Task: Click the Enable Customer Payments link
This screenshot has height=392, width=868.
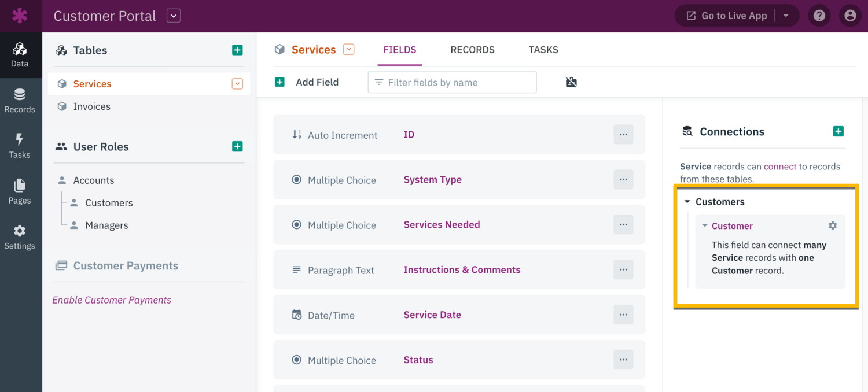Action: pos(112,300)
